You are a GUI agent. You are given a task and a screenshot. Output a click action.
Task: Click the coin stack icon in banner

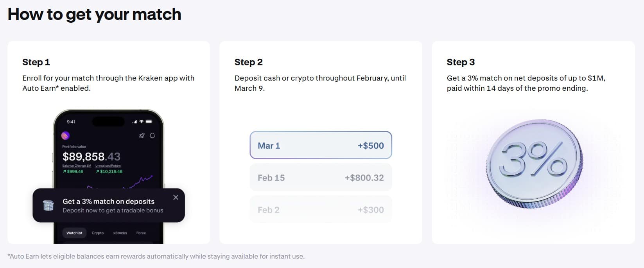pos(48,205)
